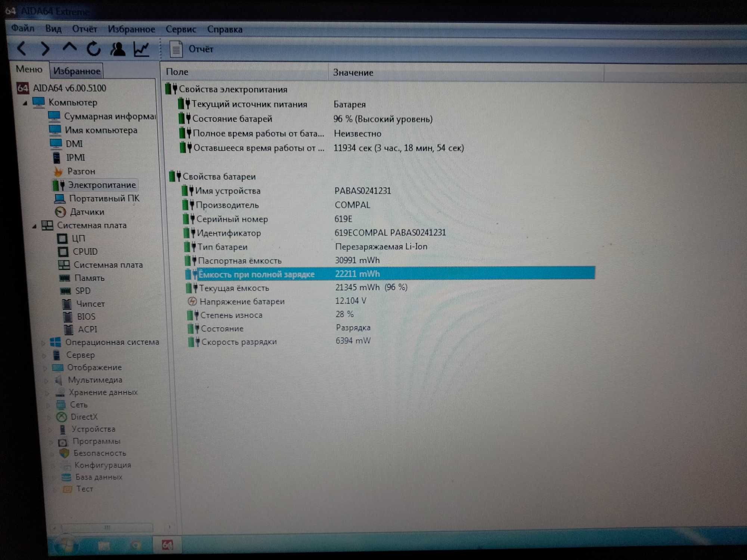Click the Back navigation arrow

click(x=22, y=49)
